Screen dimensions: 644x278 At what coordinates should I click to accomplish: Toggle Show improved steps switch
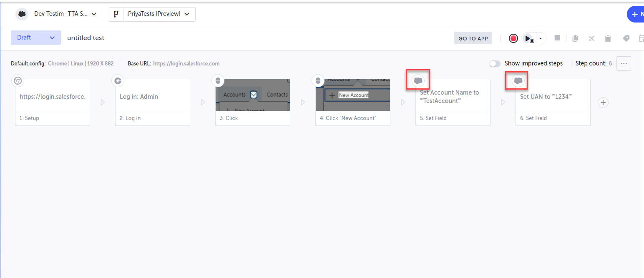tap(495, 64)
